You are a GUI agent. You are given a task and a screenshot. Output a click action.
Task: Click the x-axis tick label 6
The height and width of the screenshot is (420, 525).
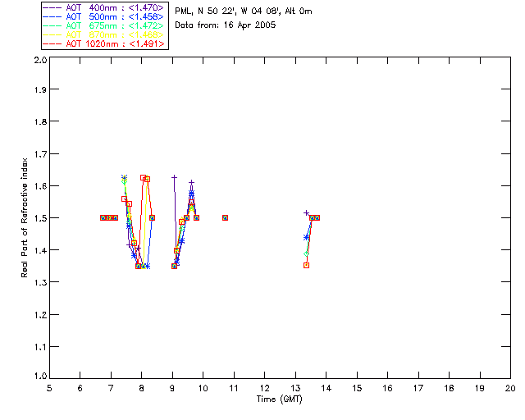pos(80,388)
